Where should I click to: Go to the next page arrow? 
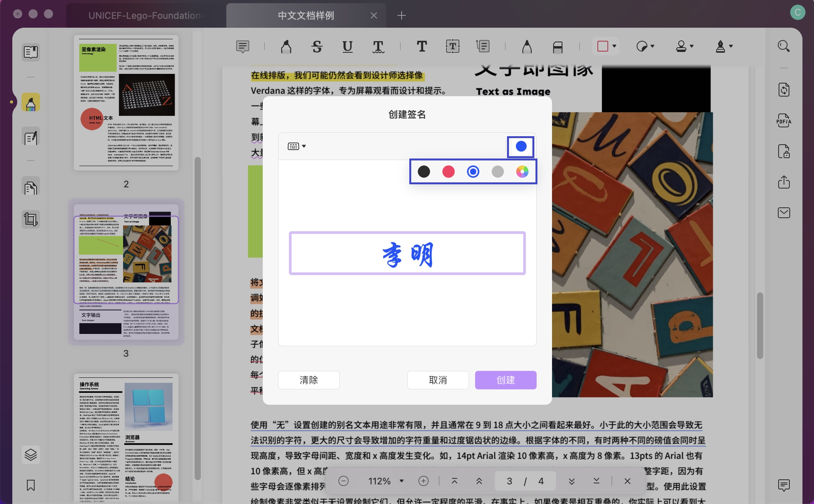(572, 481)
